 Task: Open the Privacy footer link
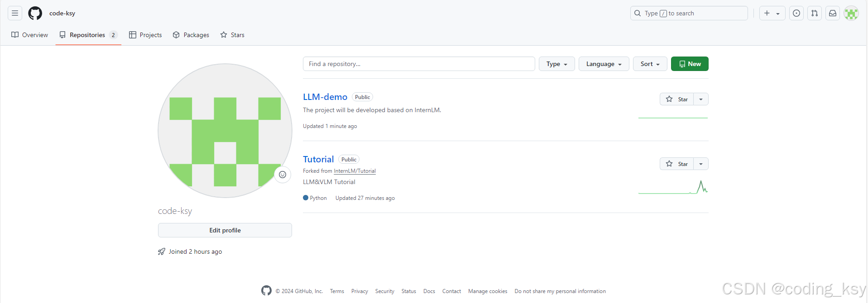[360, 291]
